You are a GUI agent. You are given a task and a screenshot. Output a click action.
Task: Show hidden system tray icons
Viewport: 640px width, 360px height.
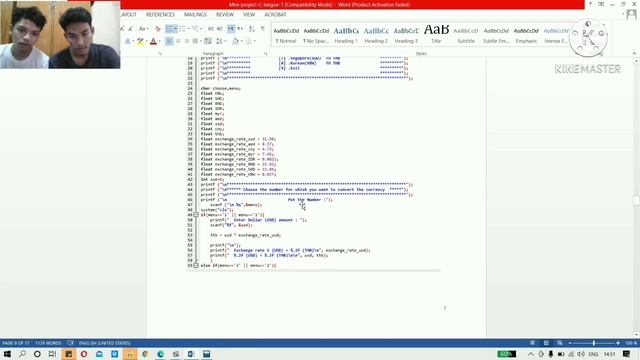pyautogui.click(x=531, y=354)
